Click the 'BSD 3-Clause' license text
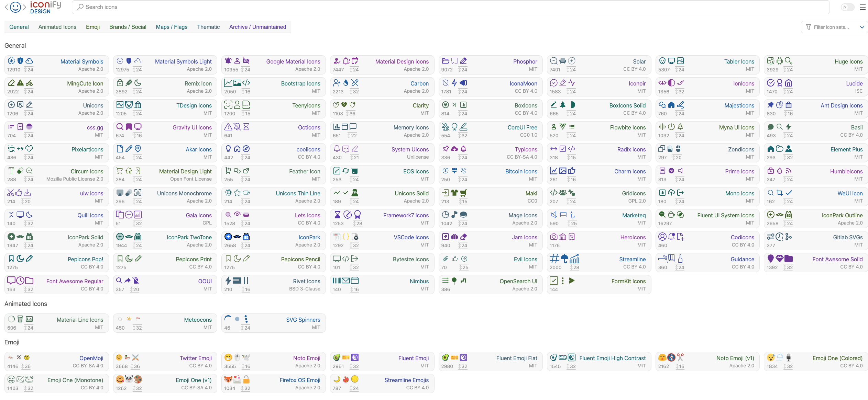 pos(305,289)
